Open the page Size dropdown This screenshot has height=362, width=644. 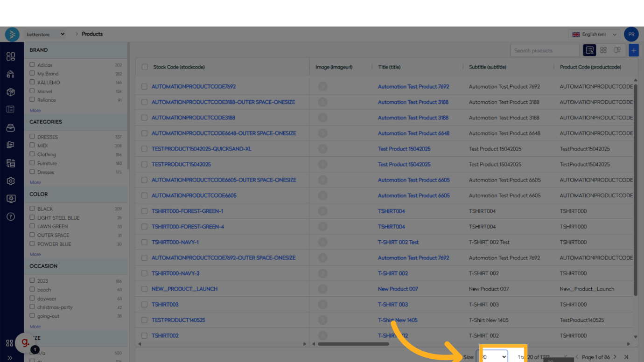[x=492, y=357]
